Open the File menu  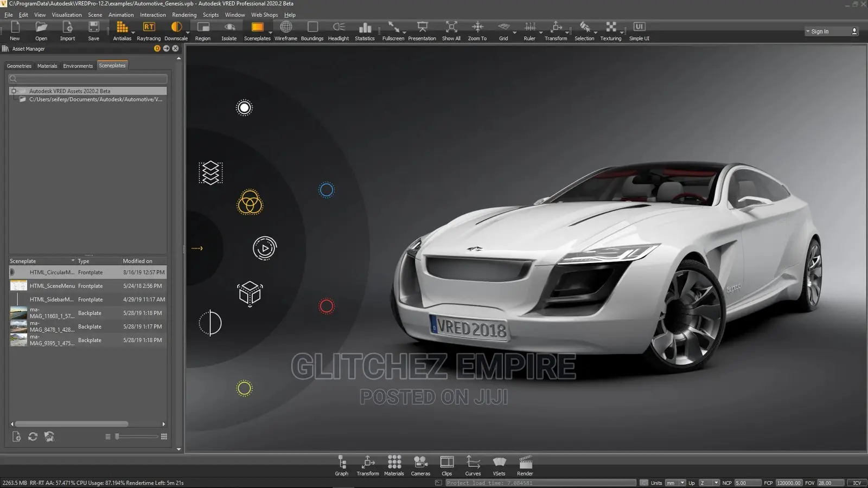[x=9, y=15]
